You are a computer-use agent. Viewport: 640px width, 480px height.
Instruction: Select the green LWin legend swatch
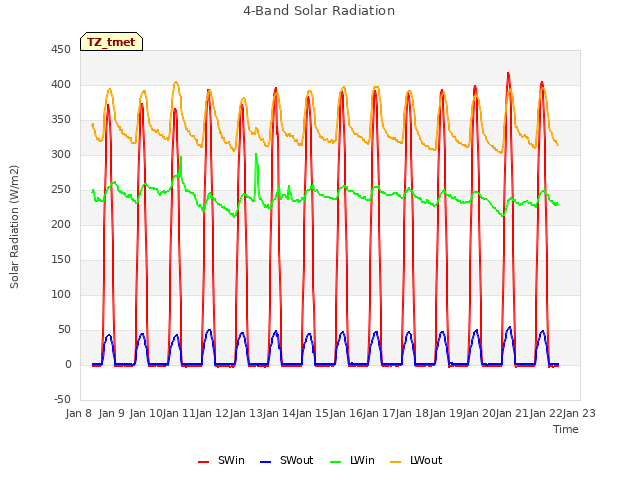(x=335, y=462)
